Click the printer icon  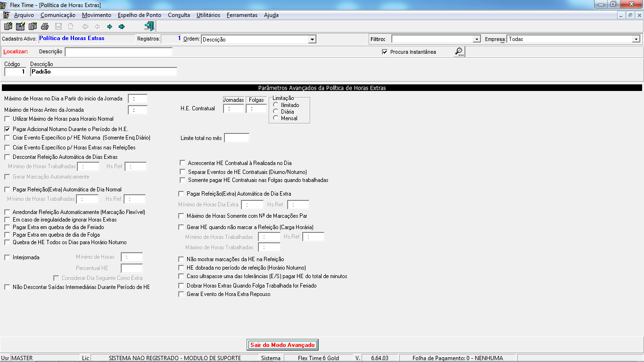tap(45, 26)
